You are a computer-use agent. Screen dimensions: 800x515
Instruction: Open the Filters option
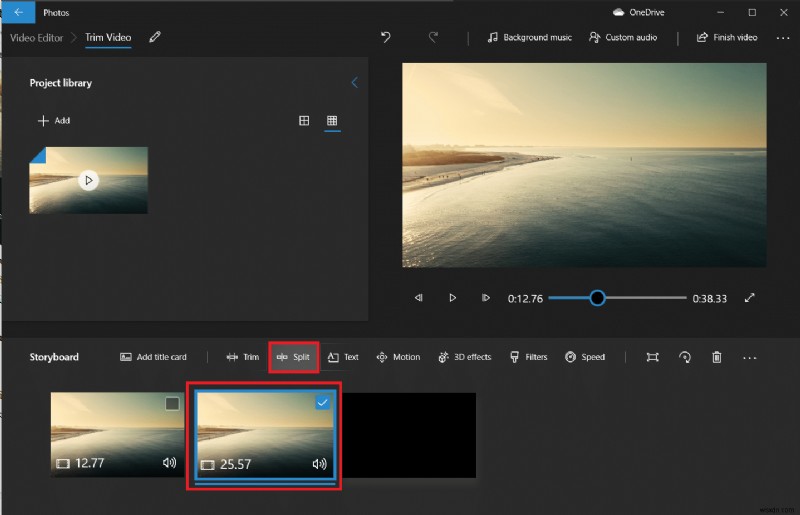528,357
